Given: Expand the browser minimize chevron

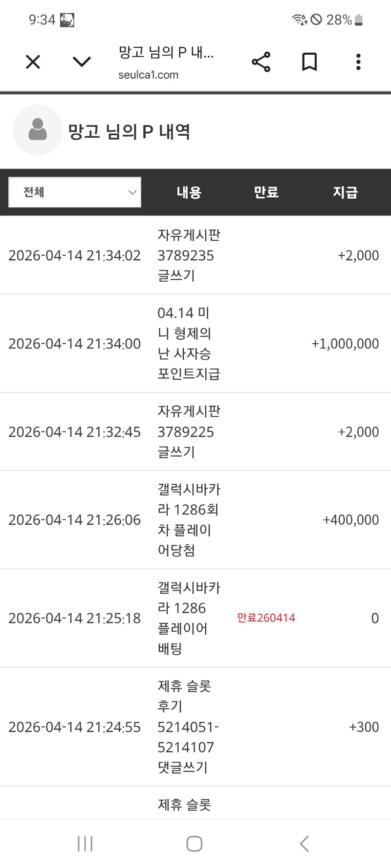Looking at the screenshot, I should tap(82, 62).
